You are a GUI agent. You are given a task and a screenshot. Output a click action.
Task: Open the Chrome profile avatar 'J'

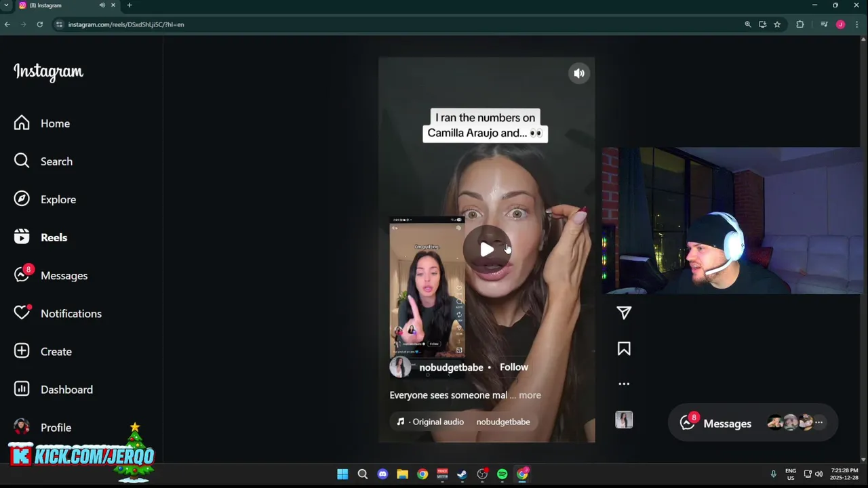(x=841, y=24)
